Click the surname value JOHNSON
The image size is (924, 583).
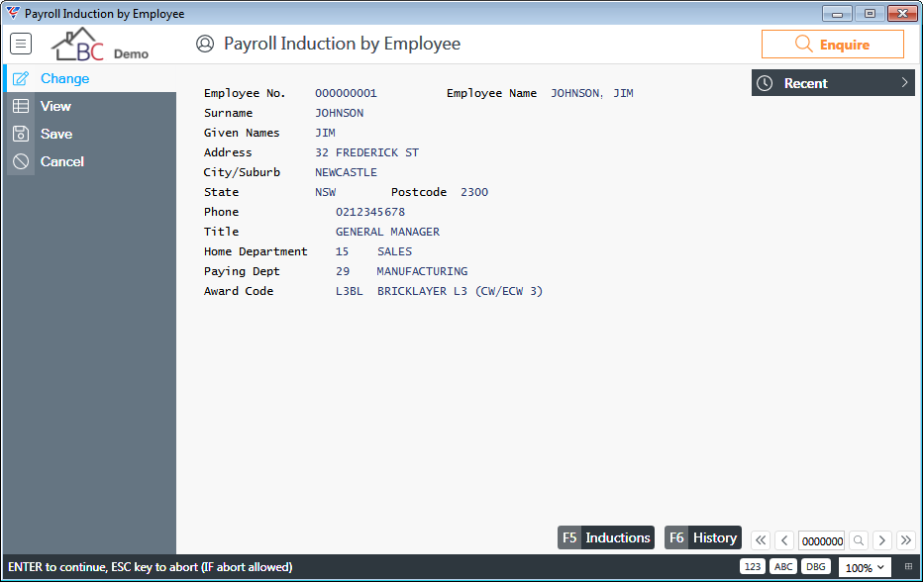coord(340,113)
